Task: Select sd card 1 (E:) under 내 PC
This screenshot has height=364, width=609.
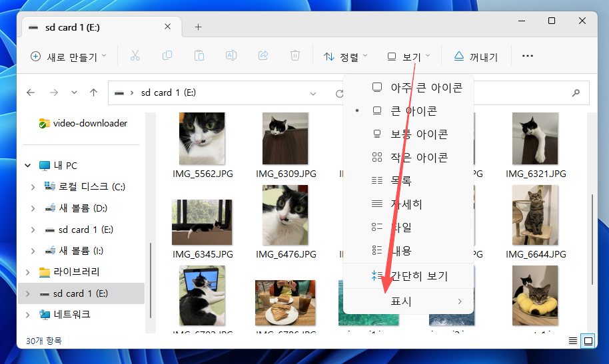Action: (79, 230)
